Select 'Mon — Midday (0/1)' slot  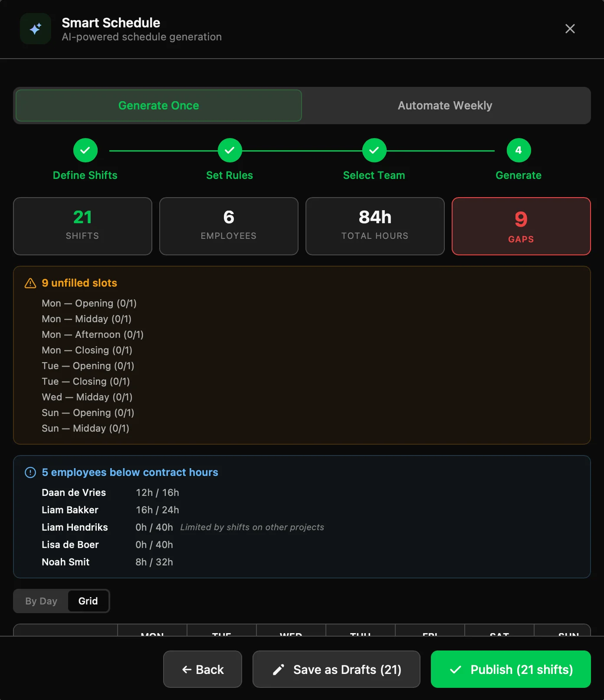click(x=86, y=319)
